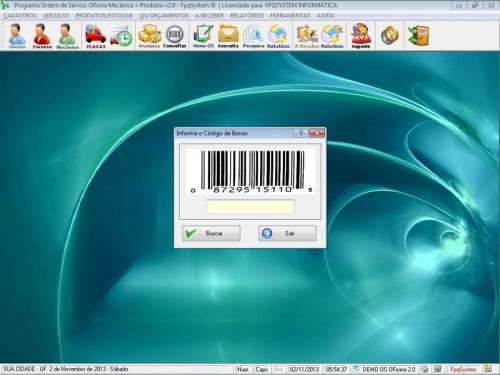The image size is (500, 375).
Task: Click the green check icon on Buscar
Action: 191,233
